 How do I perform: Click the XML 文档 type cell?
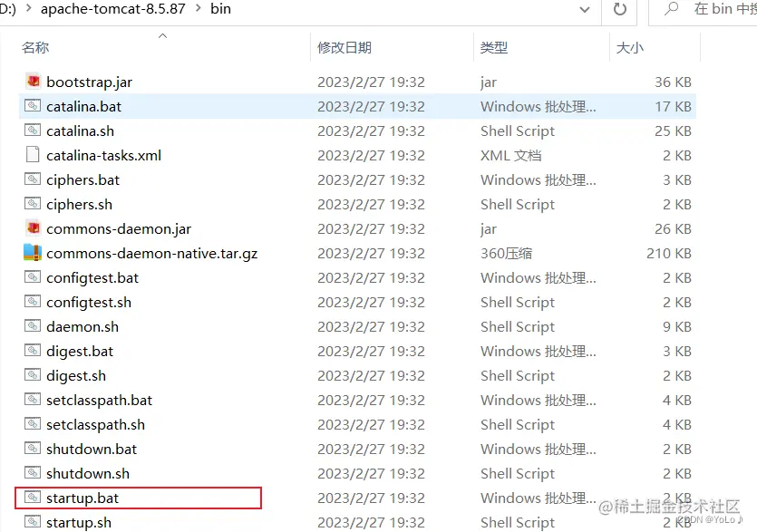click(510, 156)
